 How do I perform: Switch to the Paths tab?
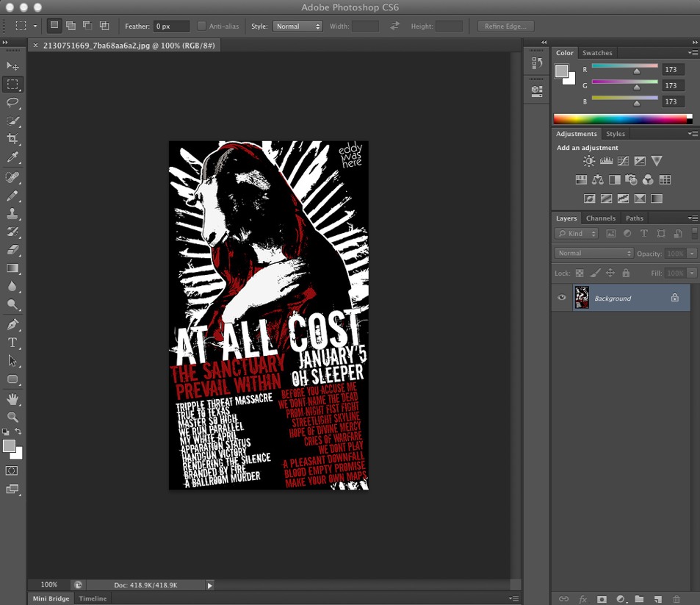[635, 218]
